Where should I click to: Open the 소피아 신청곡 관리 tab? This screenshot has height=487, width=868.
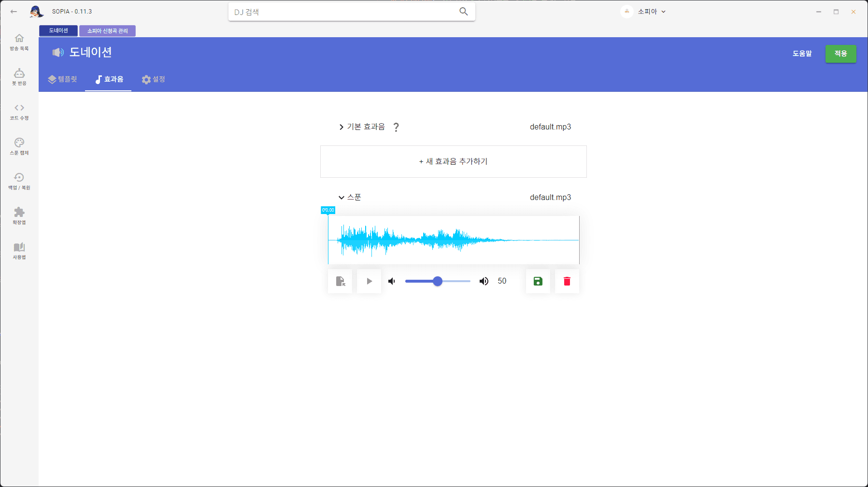(107, 30)
